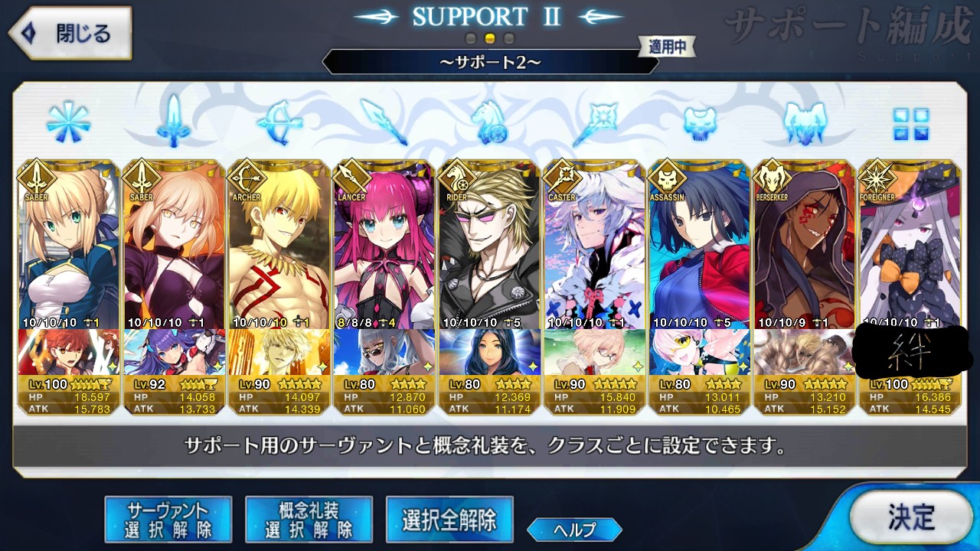Open the ヘルプ help link
Viewport: 980px width, 551px height.
[x=574, y=529]
